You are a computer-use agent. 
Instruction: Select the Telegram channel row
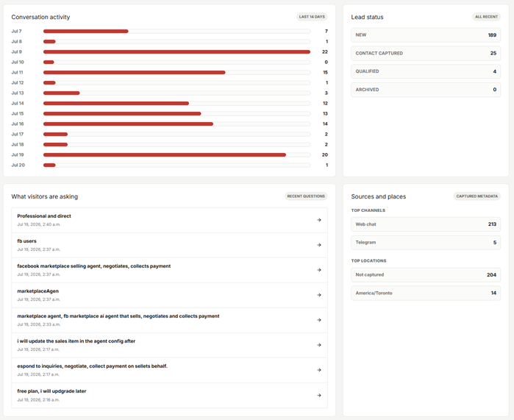tap(426, 243)
